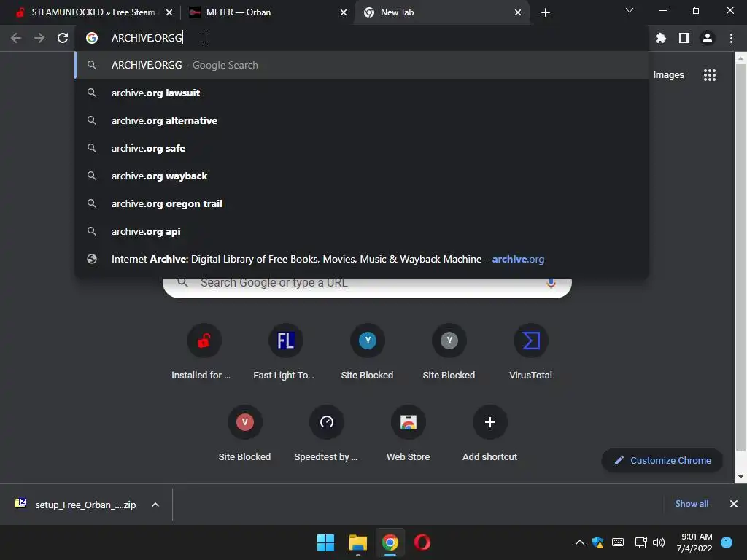Select 'archive.org oregon trail' suggestion
The height and width of the screenshot is (560, 747).
[x=362, y=204]
